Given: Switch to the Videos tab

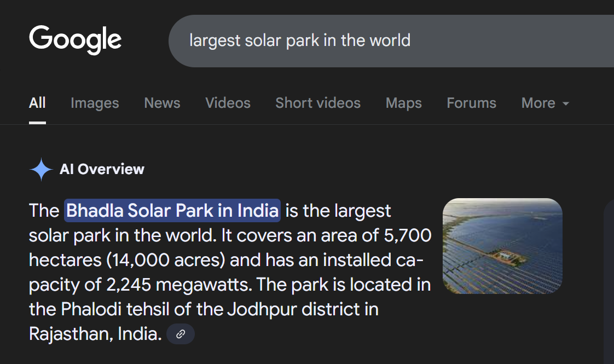Looking at the screenshot, I should coord(228,103).
